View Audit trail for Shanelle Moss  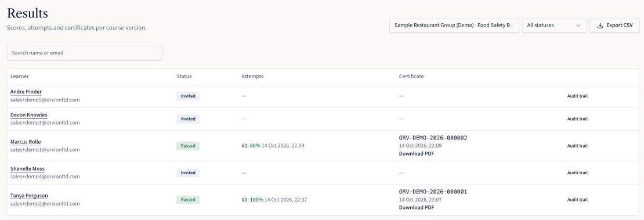[577, 173]
